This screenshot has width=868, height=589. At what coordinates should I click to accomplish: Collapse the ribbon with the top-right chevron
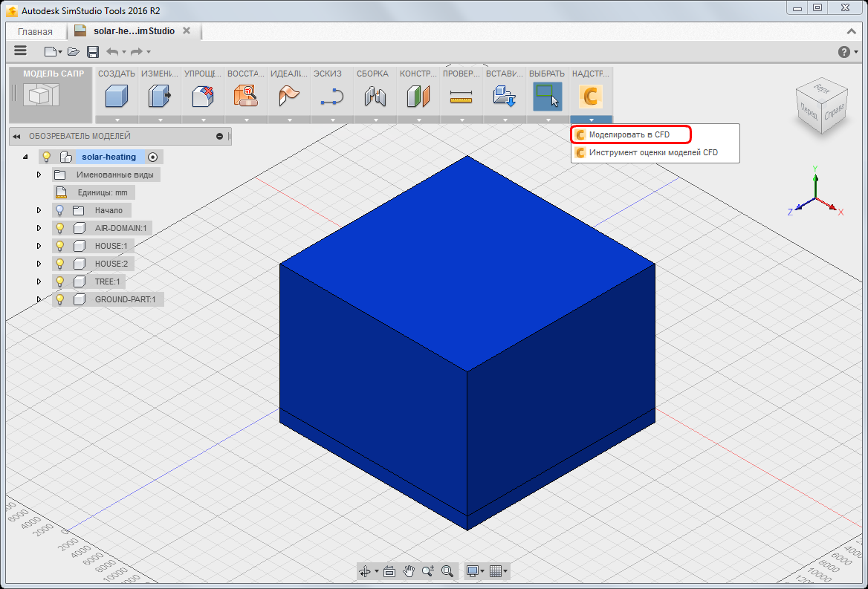[852, 31]
